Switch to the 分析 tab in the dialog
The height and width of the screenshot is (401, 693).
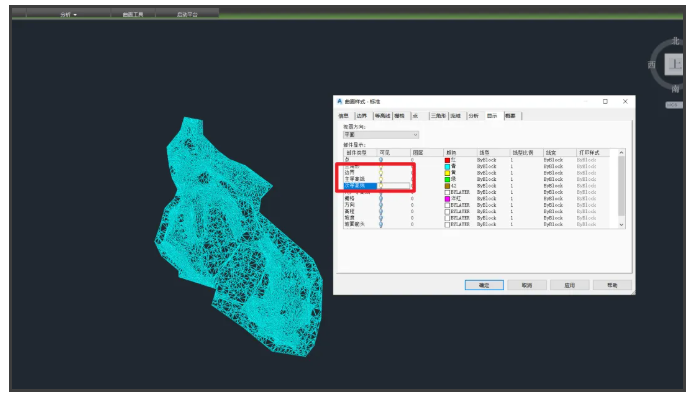[474, 116]
